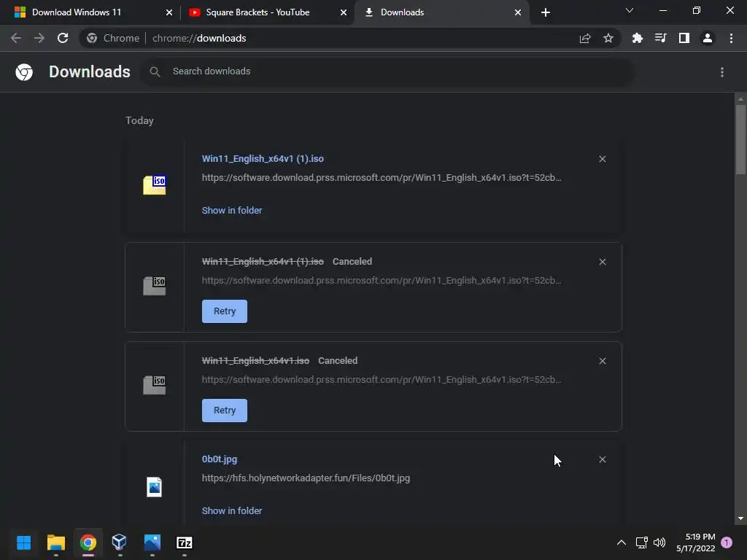
Task: Show completed Win11 ISO in folder
Action: (232, 211)
